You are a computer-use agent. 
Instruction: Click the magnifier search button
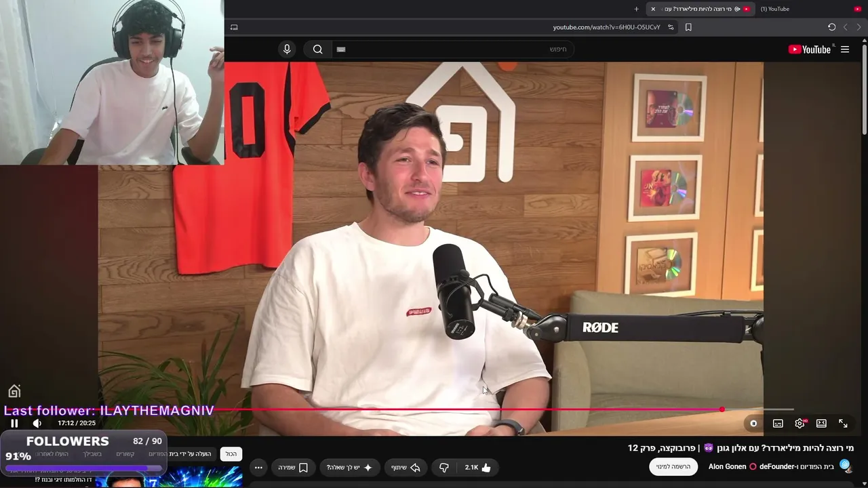click(x=317, y=49)
